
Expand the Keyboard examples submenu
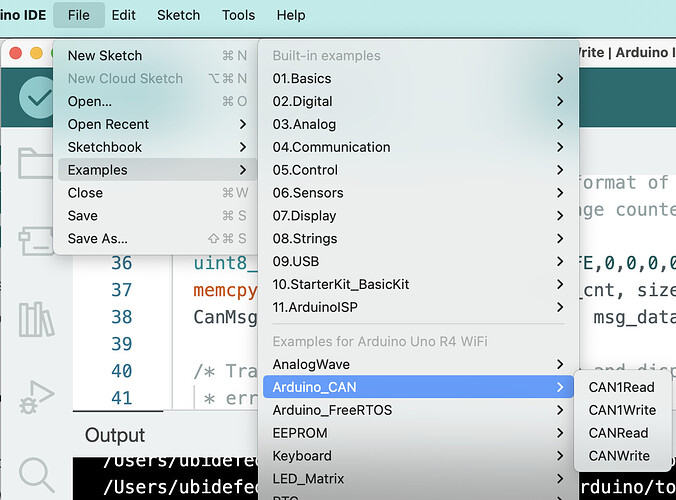(x=418, y=456)
